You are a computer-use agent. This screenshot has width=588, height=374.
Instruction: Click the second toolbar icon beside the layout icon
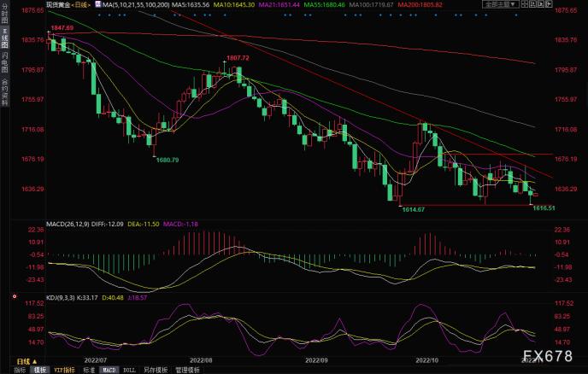click(533, 4)
